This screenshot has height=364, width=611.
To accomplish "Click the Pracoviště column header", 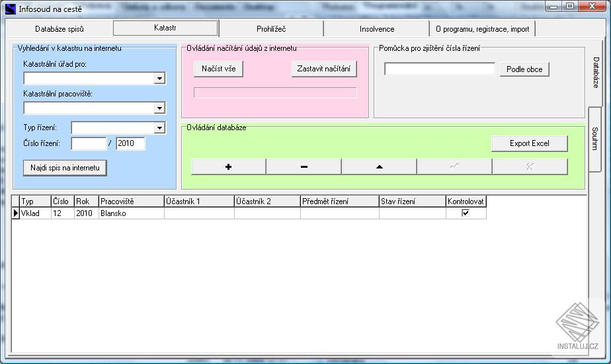I will pyautogui.click(x=132, y=201).
